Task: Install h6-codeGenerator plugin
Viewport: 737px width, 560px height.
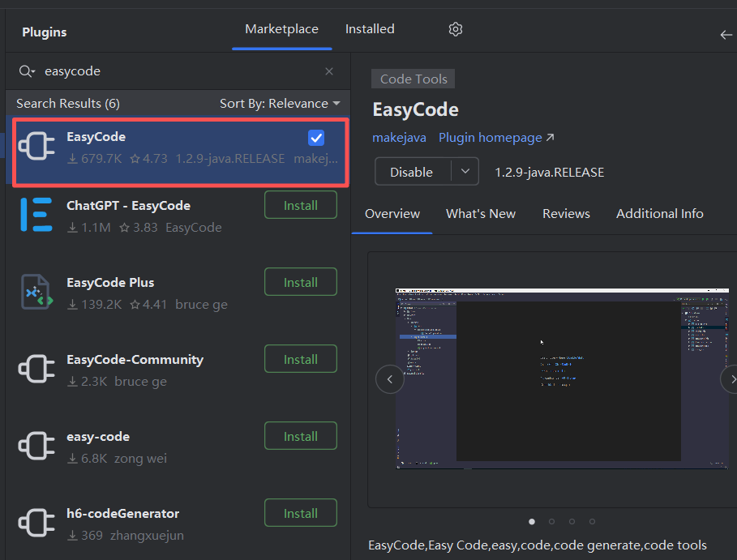Action: coord(301,514)
